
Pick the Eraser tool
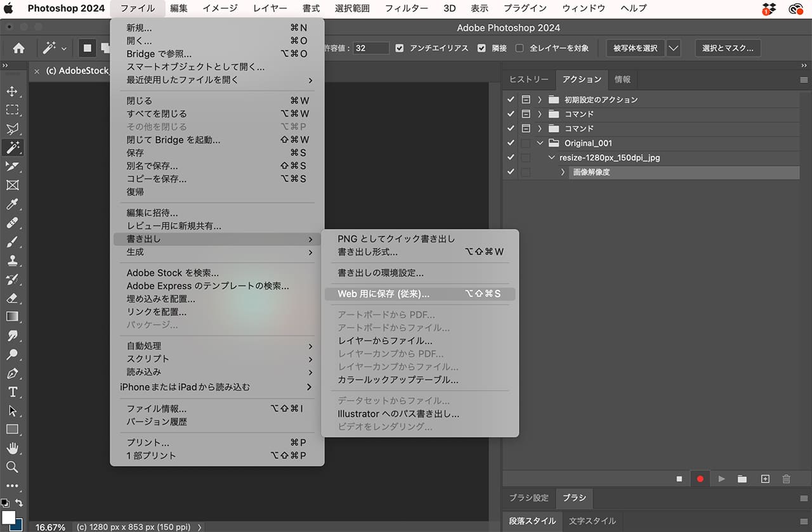pos(12,298)
